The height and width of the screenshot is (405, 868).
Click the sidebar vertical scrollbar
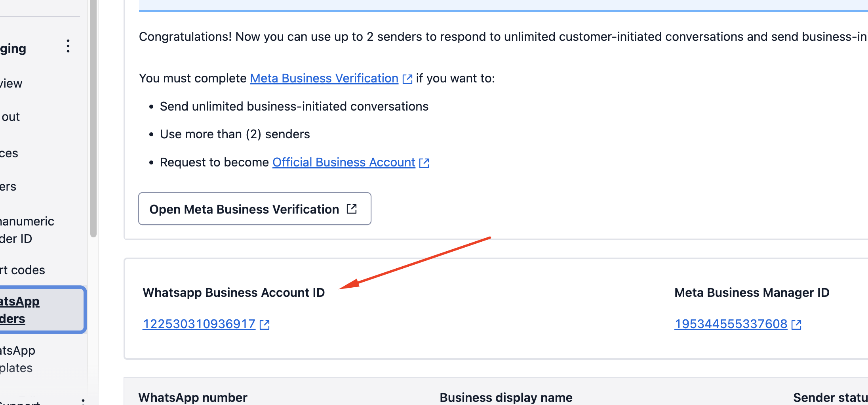point(93,119)
